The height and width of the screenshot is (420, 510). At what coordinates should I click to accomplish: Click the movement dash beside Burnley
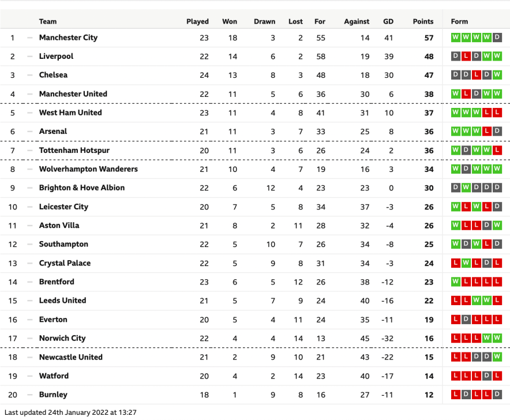coord(29,395)
